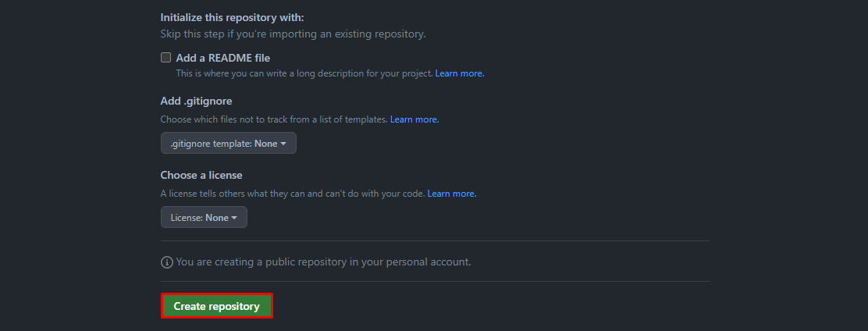Click the divider line above Create repository
The width and height of the screenshot is (868, 331).
click(x=435, y=281)
